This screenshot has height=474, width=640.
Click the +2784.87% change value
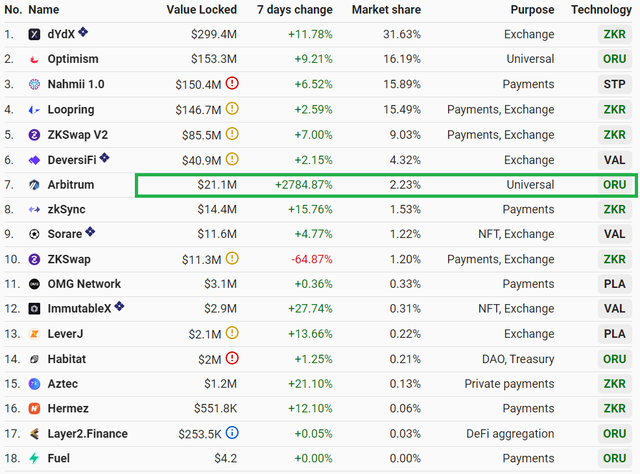[304, 185]
